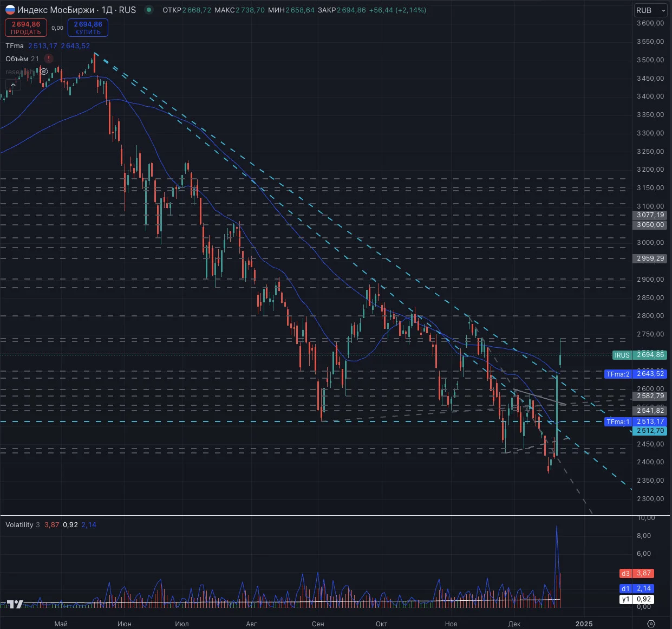Toggle visibility eye of research indicator
This screenshot has height=629, width=672.
44,72
